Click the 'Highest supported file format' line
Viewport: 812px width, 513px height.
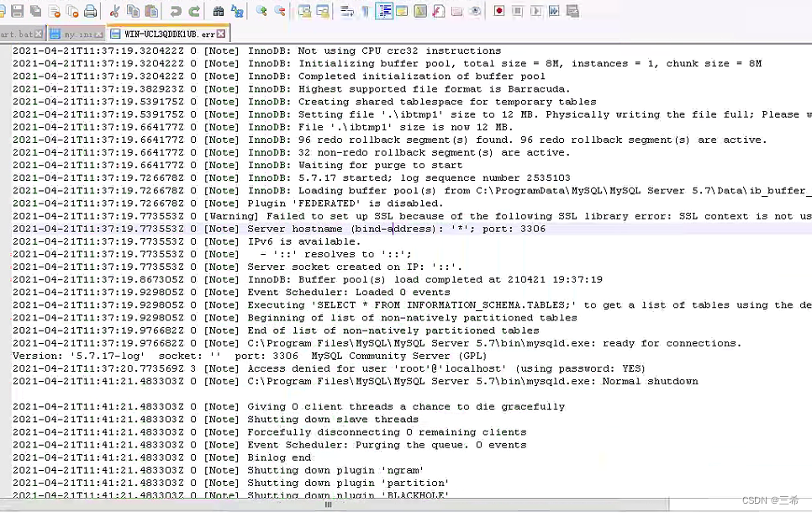[292, 89]
